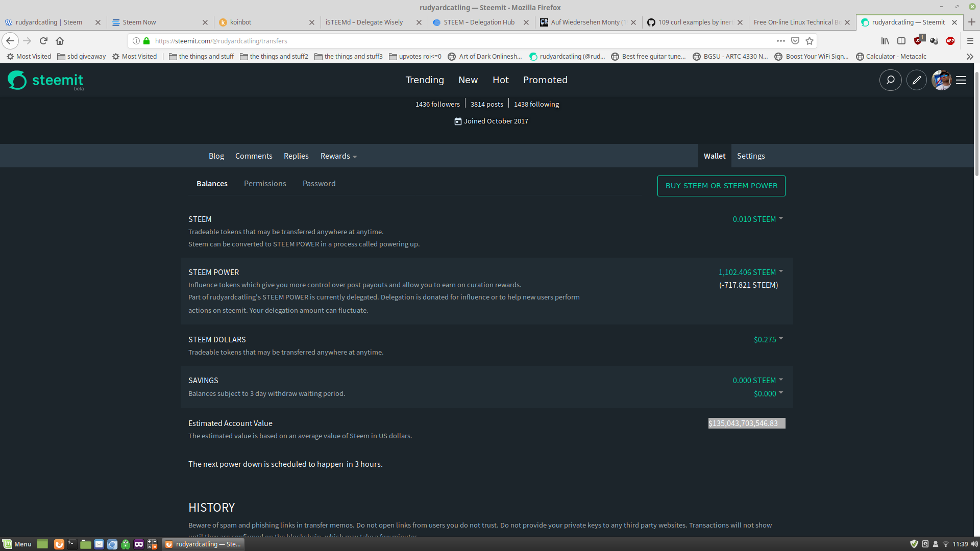Open the Trending link in header
Screen dimensions: 980x551
(x=425, y=80)
